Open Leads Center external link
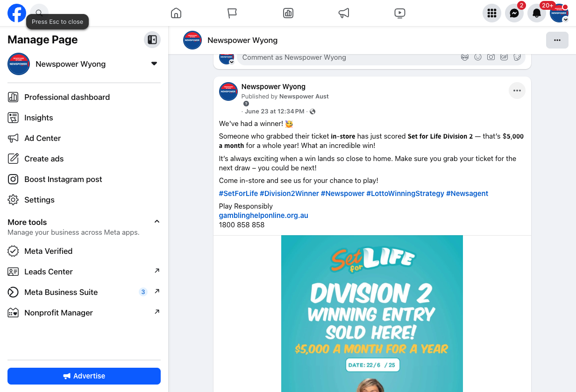 (84, 272)
